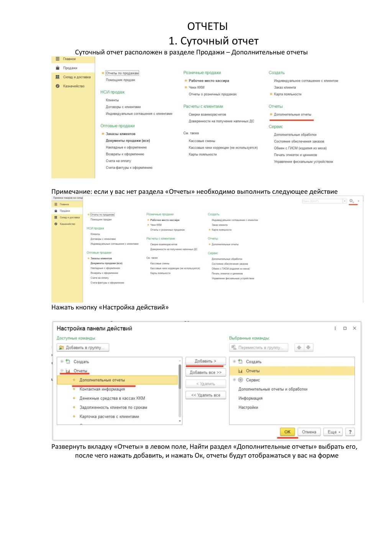Click the available commands list up scroll arrow
The image size is (392, 555).
180,361
